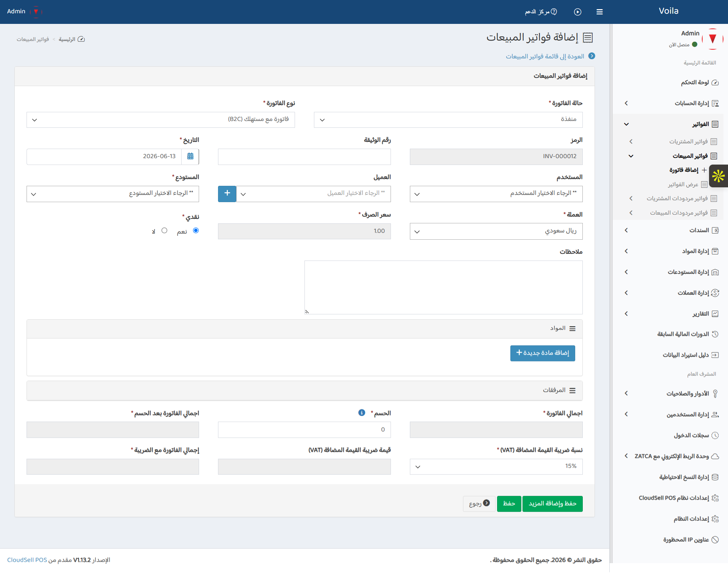Click the play circle icon in top bar
728x573 pixels.
point(577,12)
